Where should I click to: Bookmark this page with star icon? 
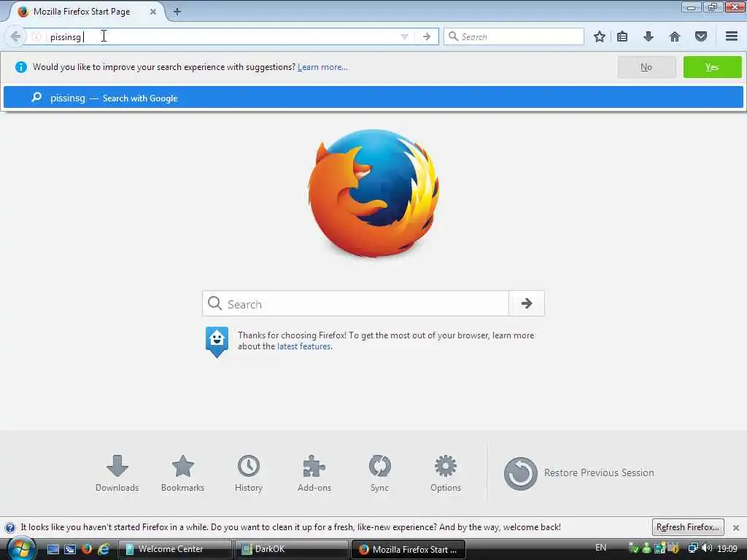click(x=600, y=36)
